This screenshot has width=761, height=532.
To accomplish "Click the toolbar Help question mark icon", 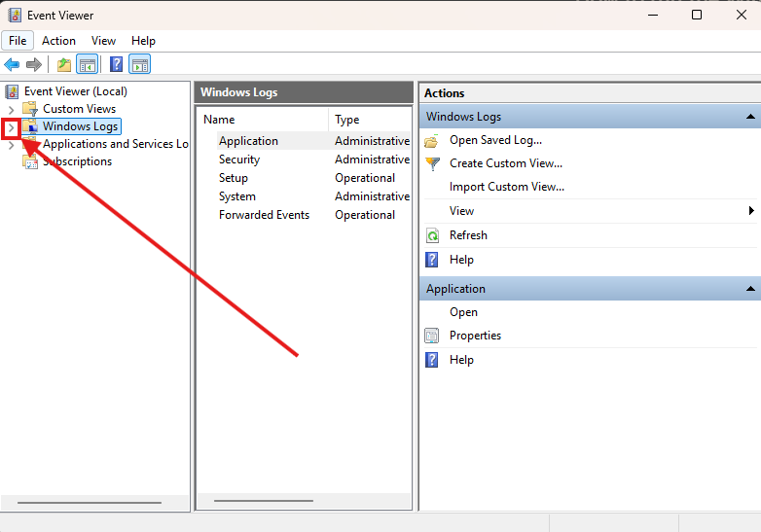I will pos(117,64).
